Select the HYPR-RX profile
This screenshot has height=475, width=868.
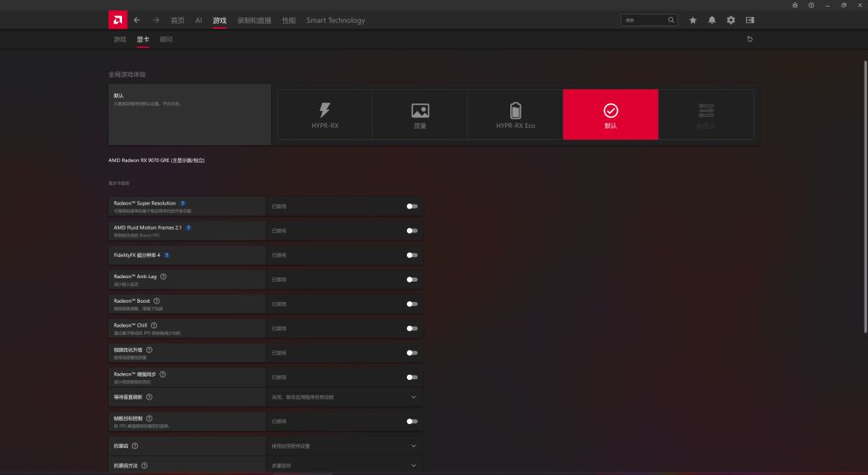[325, 115]
